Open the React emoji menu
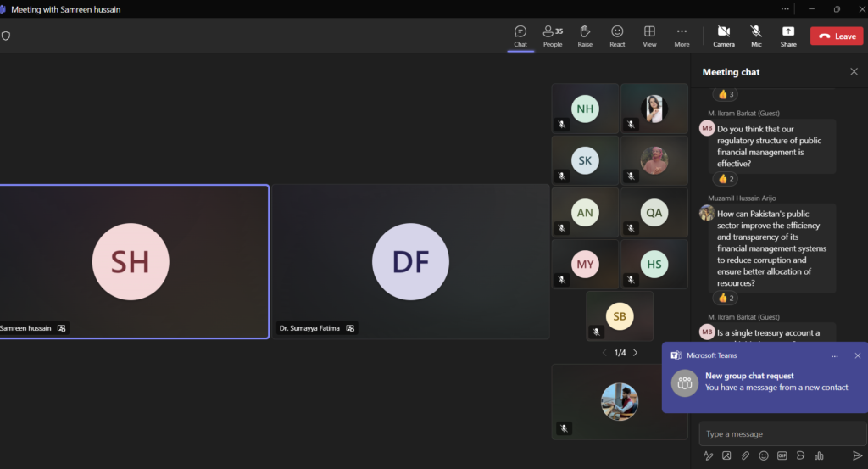 point(617,36)
